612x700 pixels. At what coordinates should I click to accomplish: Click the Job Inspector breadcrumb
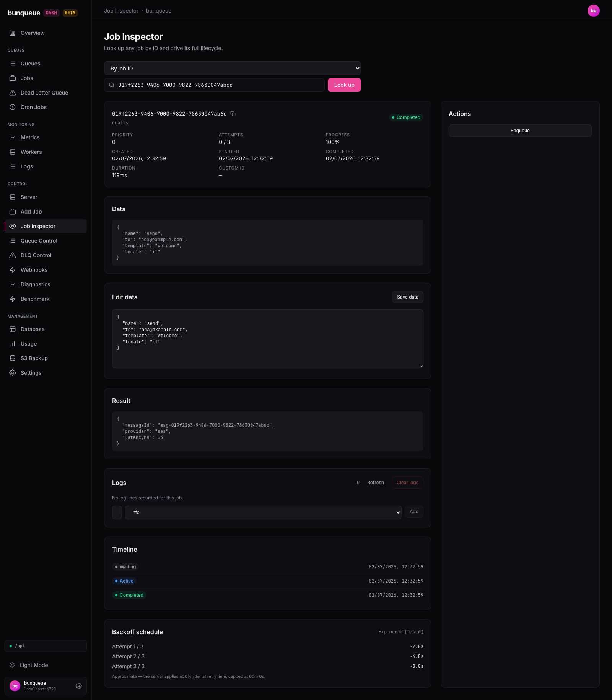tap(121, 11)
